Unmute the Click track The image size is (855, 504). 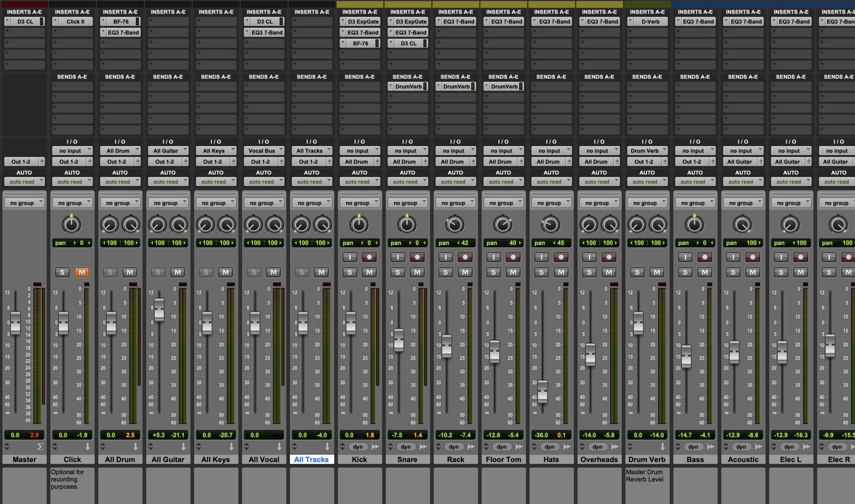[81, 272]
